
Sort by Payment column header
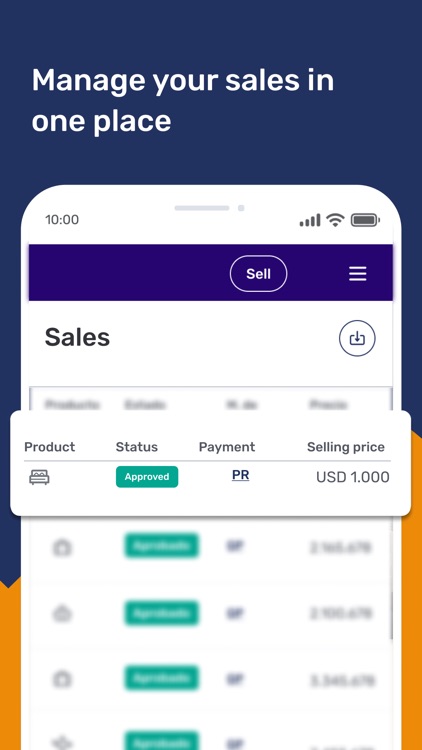[x=227, y=447]
